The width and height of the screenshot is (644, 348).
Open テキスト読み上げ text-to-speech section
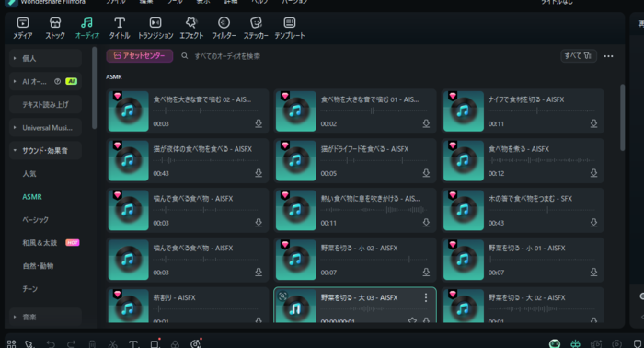point(45,104)
